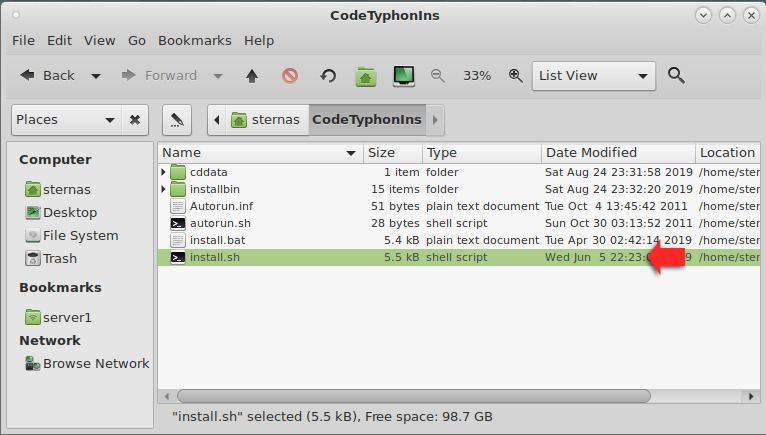Click the file name "install.bat"
This screenshot has width=766, height=435.
click(x=217, y=240)
